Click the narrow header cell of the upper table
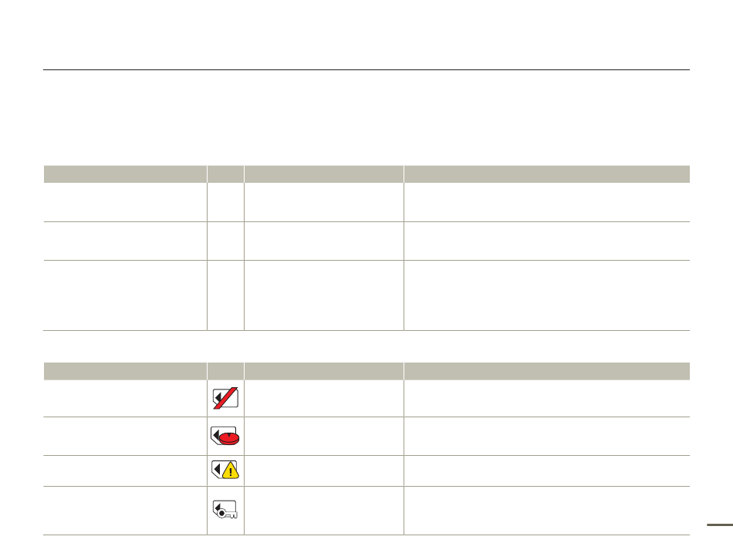The height and width of the screenshot is (560, 733). [225, 174]
